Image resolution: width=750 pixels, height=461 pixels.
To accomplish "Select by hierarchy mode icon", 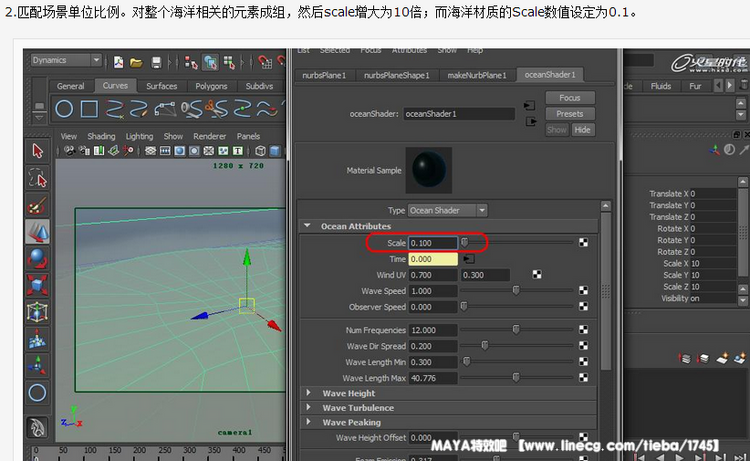I will [191, 62].
